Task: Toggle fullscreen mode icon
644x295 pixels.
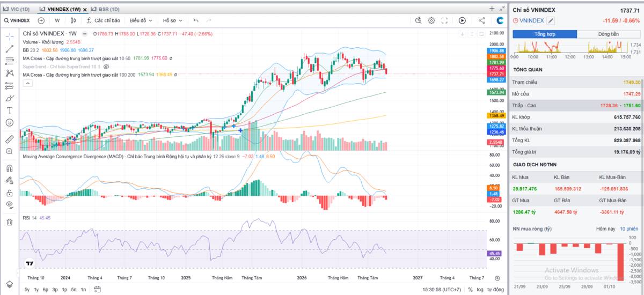Action: tap(444, 20)
